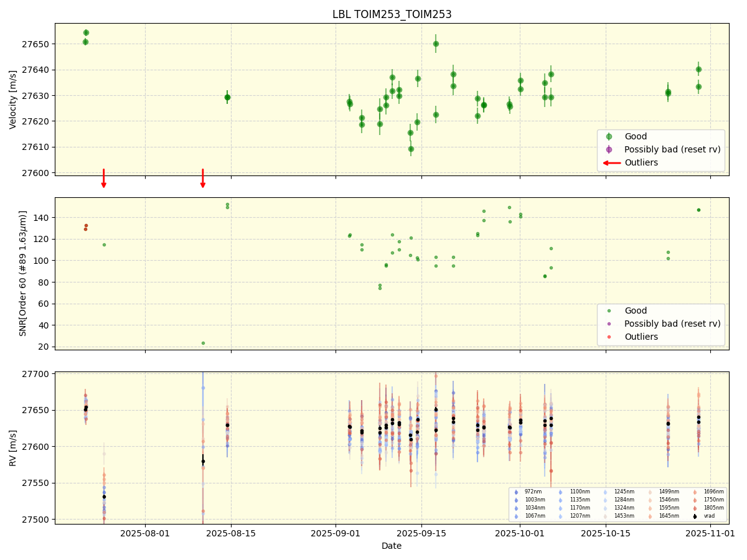
Task: Click the RV [m/s] axis label
Action: (13, 448)
